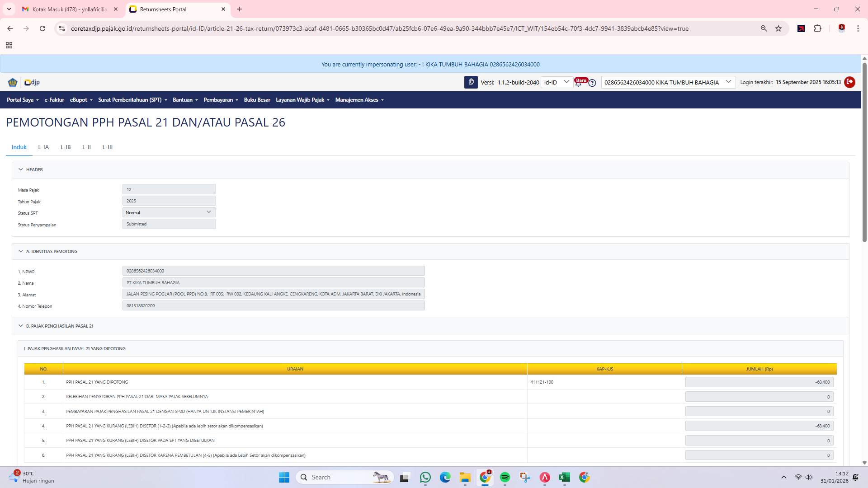The height and width of the screenshot is (488, 868).
Task: Collapse the A. IDENTITAS PEMOTONG section
Action: pyautogui.click(x=21, y=251)
